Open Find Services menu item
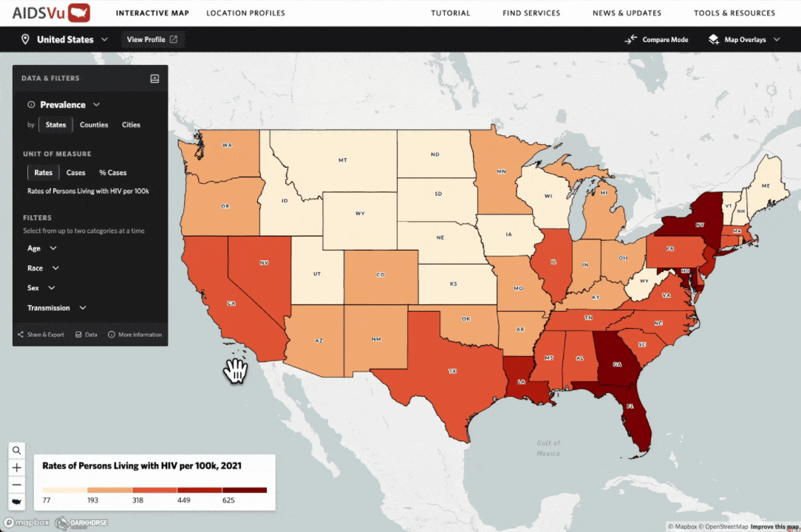Viewport: 801px width, 532px height. (x=531, y=13)
